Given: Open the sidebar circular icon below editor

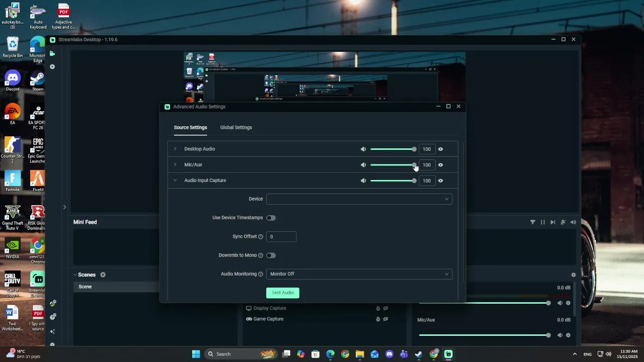Looking at the screenshot, I should coord(52,67).
